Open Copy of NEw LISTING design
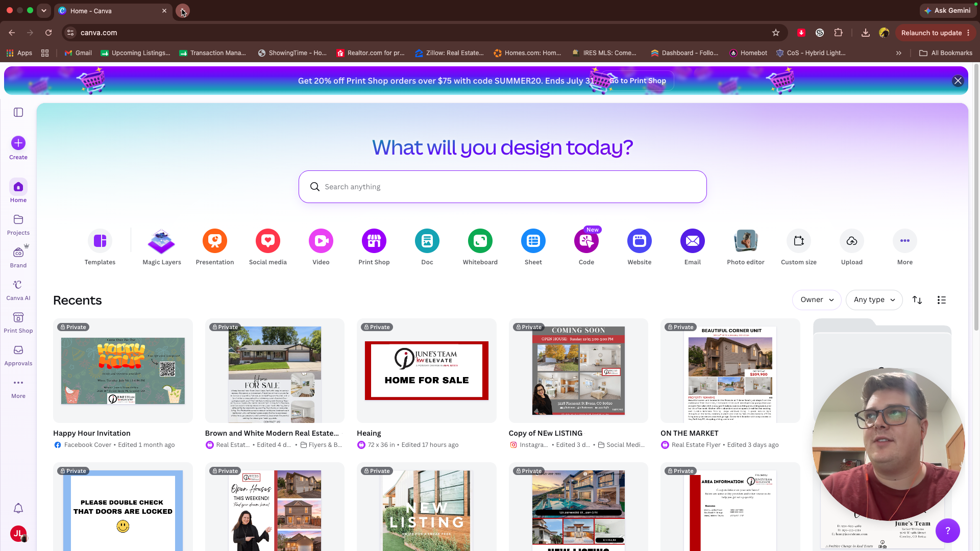 (x=578, y=371)
